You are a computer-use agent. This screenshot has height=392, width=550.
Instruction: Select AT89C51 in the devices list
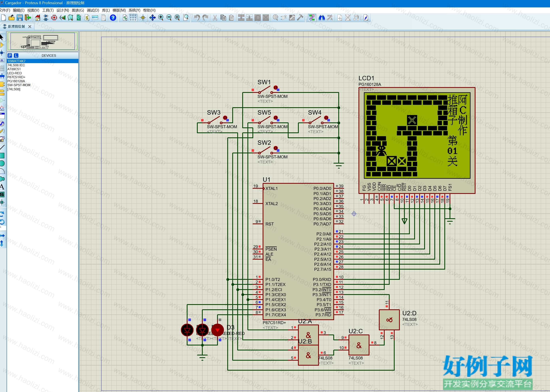tap(14, 69)
